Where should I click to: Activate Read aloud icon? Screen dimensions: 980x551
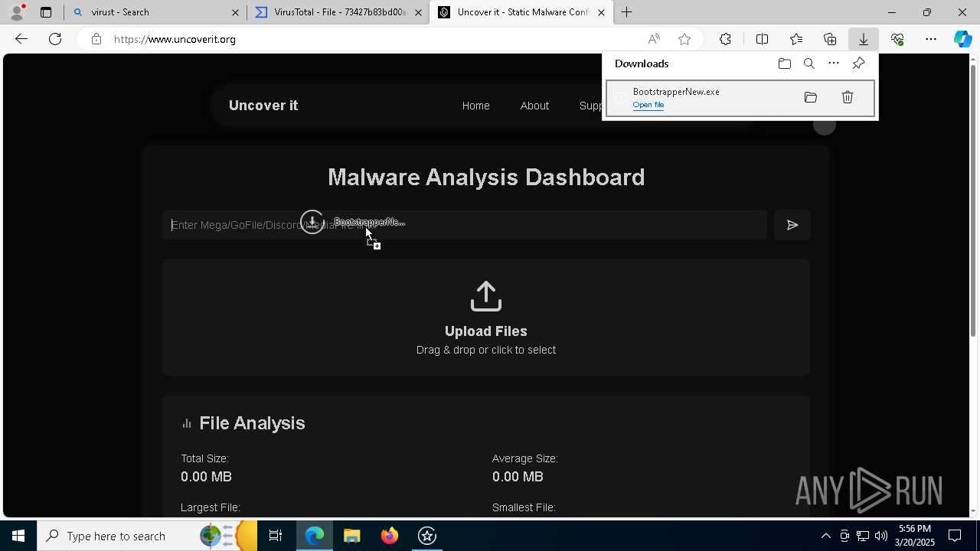pyautogui.click(x=654, y=39)
